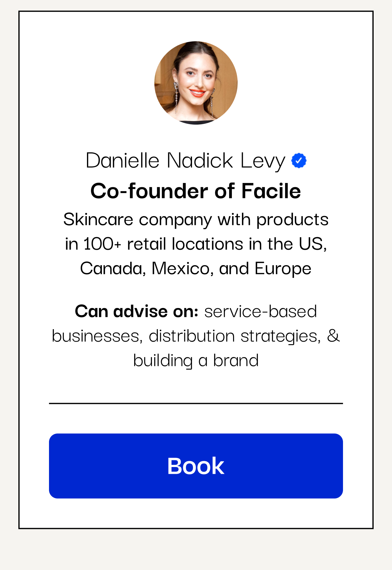Click the word Facile in the heading
This screenshot has height=570, width=392.
[x=271, y=191]
